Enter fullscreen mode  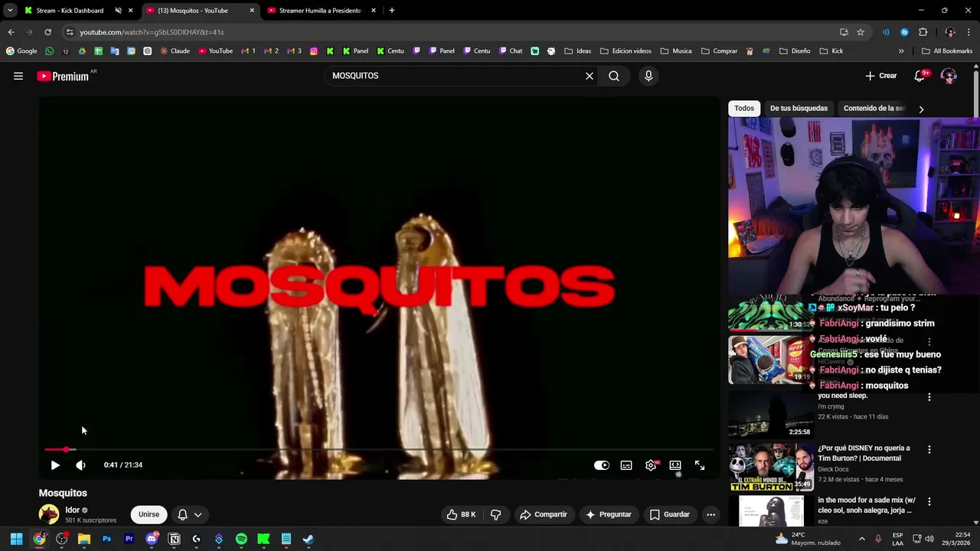[700, 465]
